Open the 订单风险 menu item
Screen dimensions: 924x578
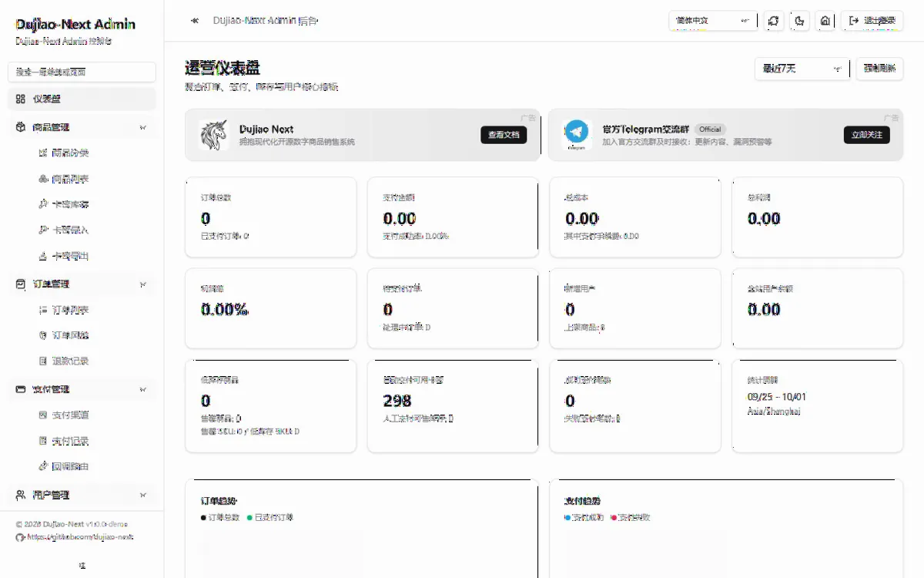(89, 335)
